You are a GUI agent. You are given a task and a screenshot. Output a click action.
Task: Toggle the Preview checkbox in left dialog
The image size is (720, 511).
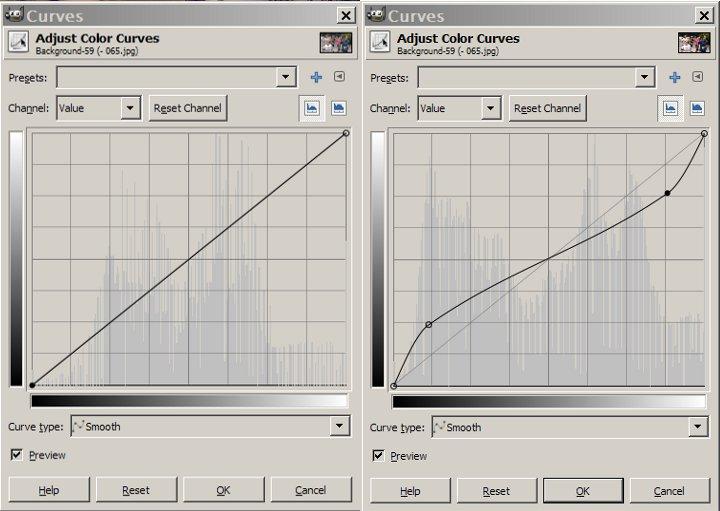point(16,455)
